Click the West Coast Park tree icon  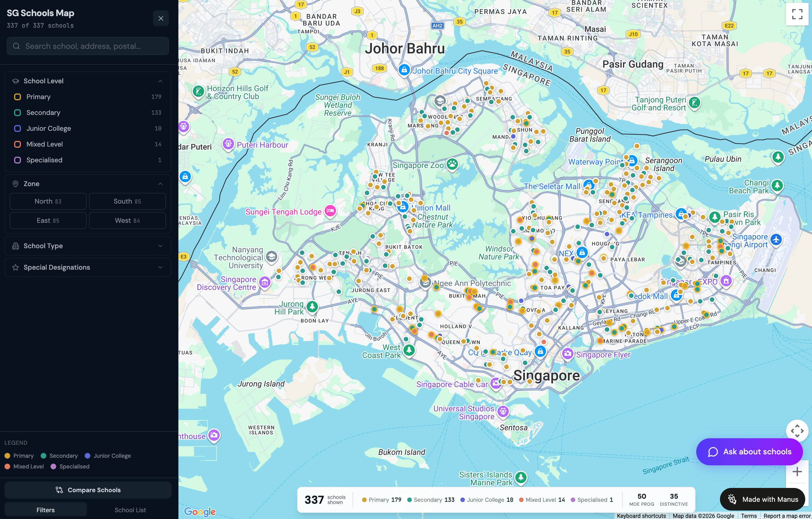pyautogui.click(x=409, y=350)
